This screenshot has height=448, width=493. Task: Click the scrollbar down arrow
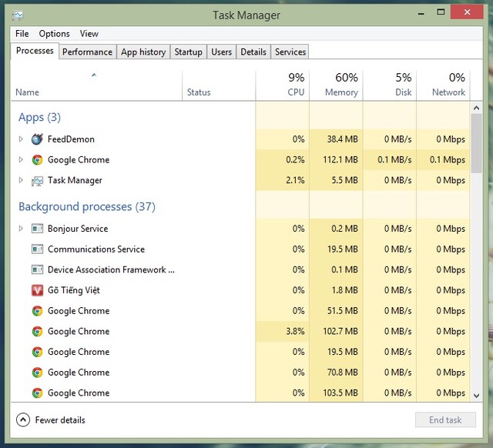[x=477, y=393]
